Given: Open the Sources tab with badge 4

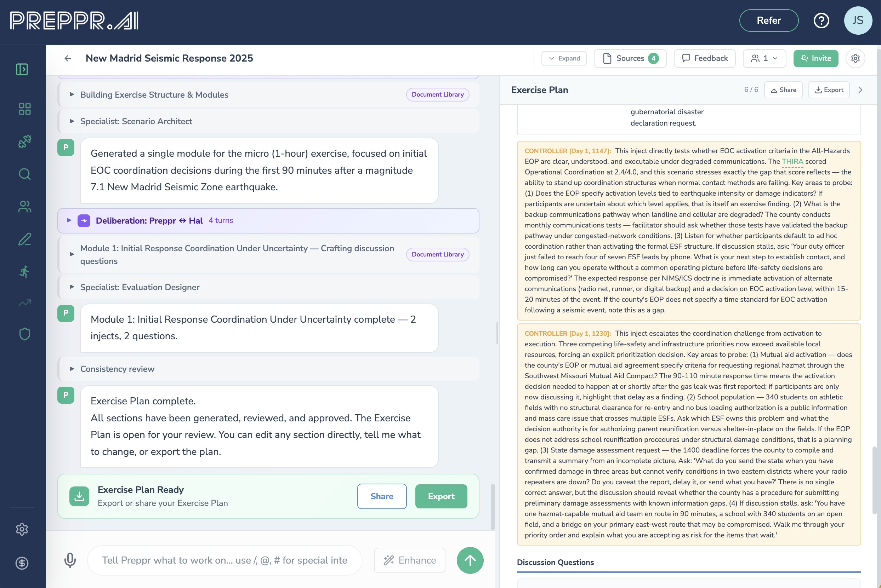Looking at the screenshot, I should click(630, 58).
